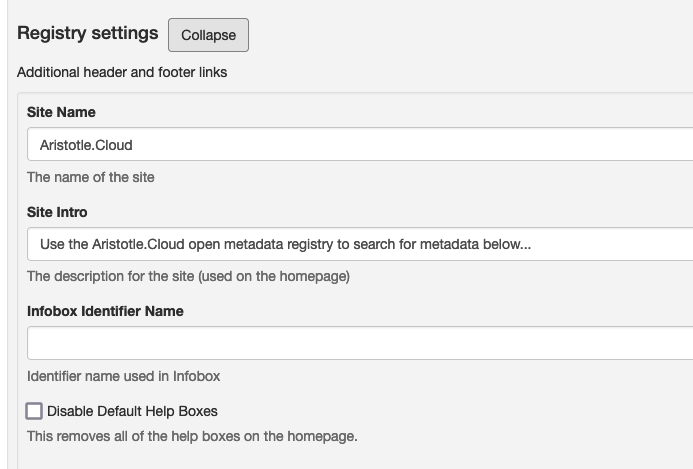Click the 'Site Name' field label
The width and height of the screenshot is (693, 469).
pyautogui.click(x=61, y=112)
